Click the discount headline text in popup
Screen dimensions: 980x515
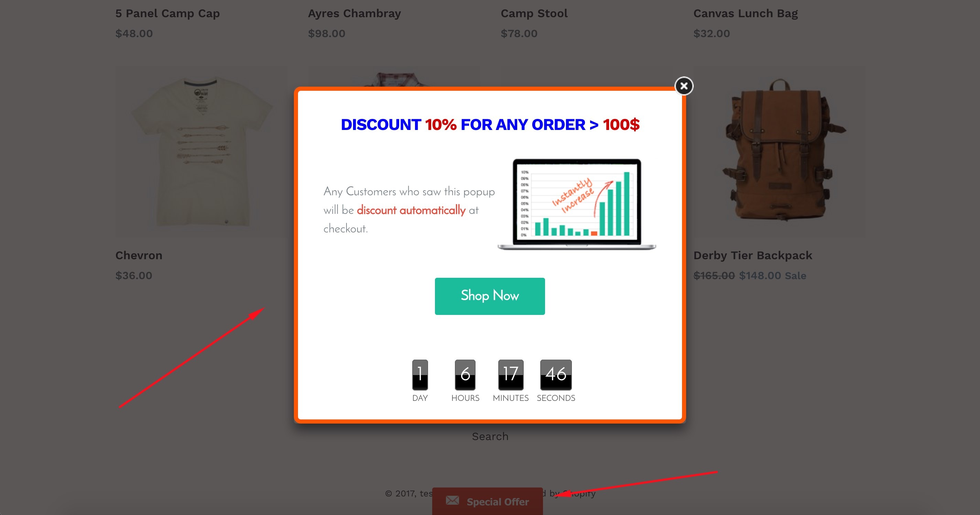tap(490, 125)
